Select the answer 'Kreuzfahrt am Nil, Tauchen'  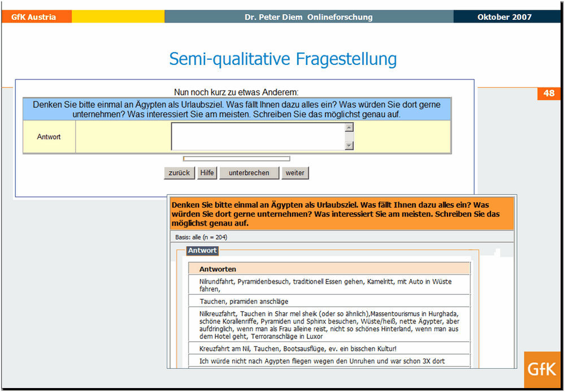click(x=329, y=349)
